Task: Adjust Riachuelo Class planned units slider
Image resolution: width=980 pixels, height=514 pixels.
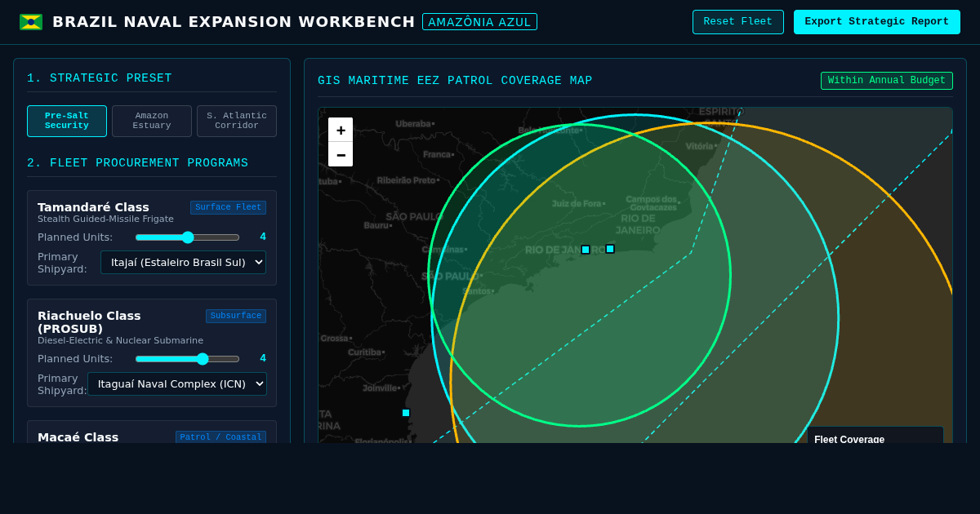Action: point(187,359)
